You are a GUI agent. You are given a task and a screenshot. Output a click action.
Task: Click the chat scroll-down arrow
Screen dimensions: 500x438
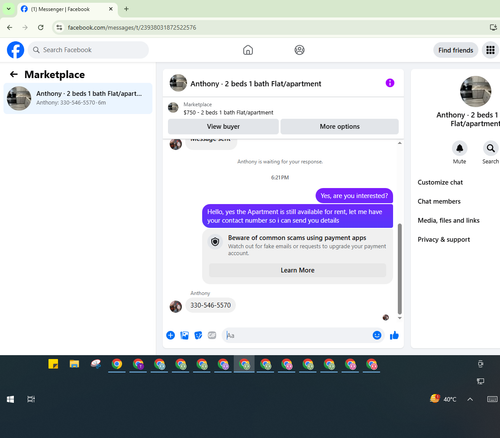tap(399, 318)
